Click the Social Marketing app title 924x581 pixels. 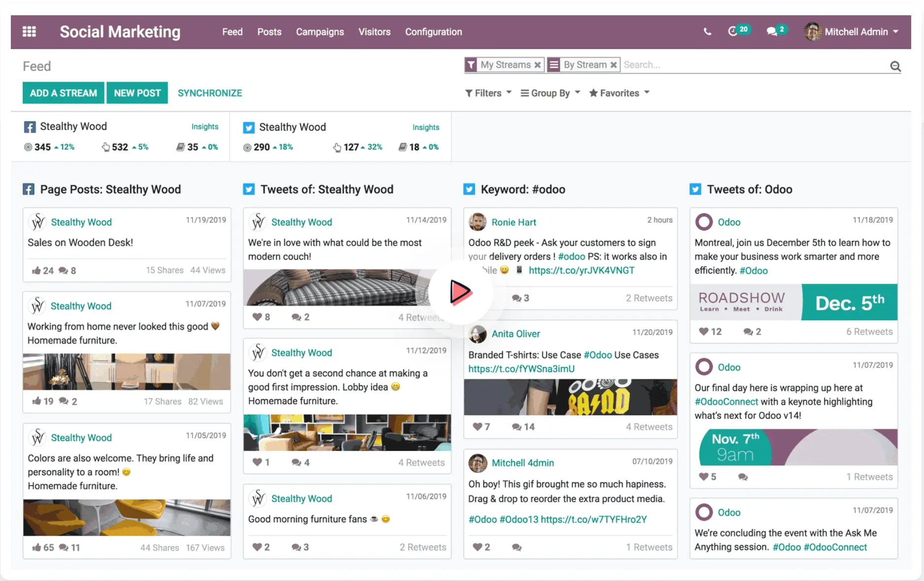pyautogui.click(x=120, y=32)
